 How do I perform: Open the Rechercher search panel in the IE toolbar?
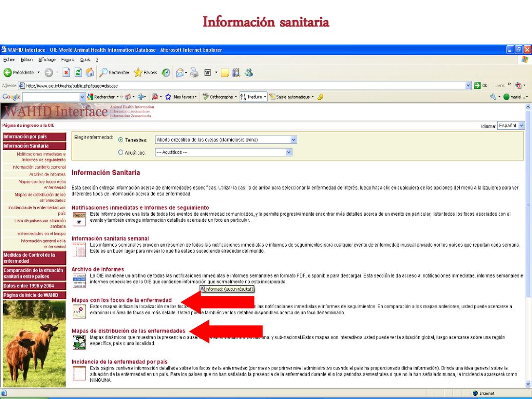point(114,72)
